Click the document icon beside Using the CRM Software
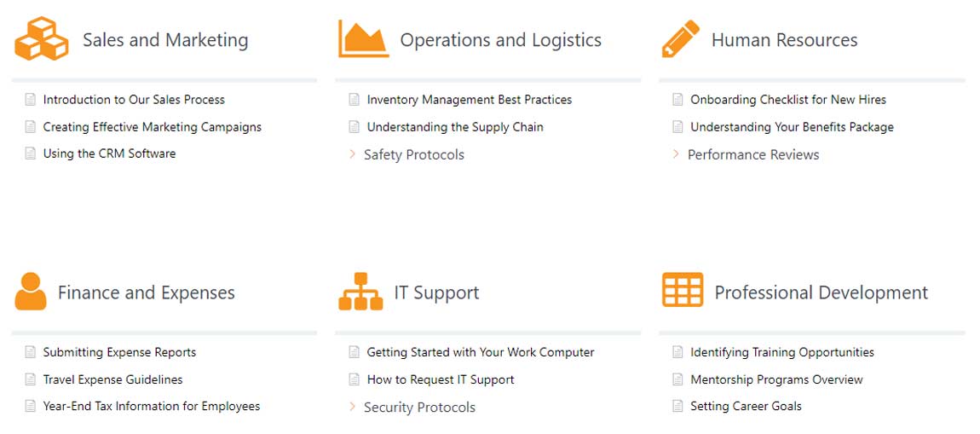 pos(31,154)
